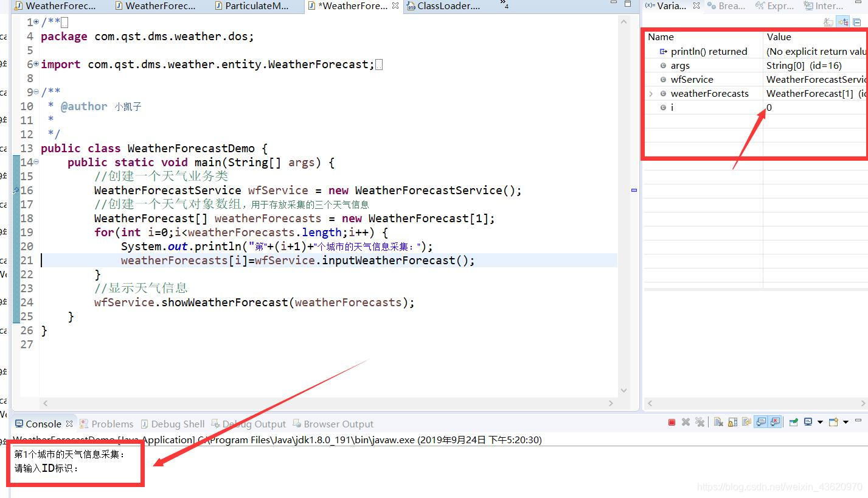This screenshot has width=868, height=498.
Task: Expand the weatherForecasts variable node
Action: [651, 94]
